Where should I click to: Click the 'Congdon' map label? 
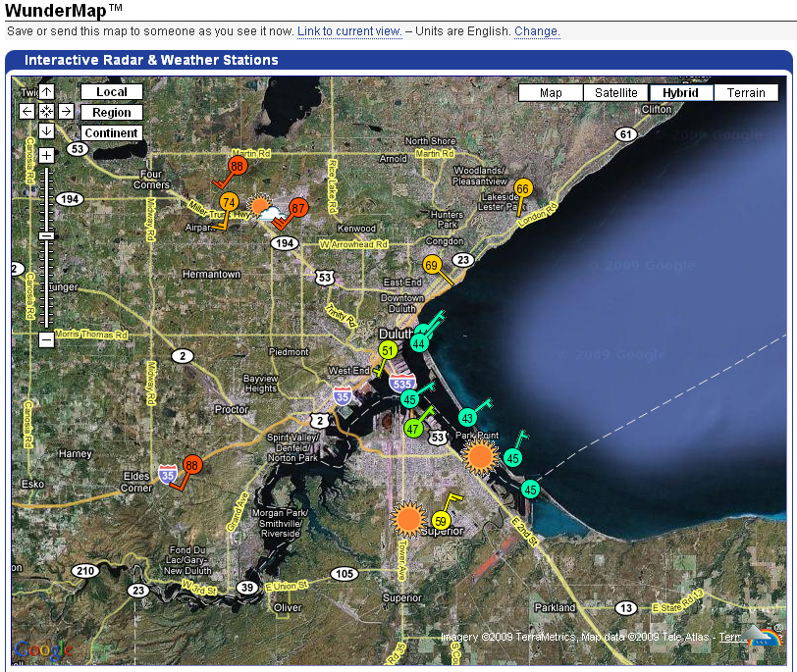[445, 241]
